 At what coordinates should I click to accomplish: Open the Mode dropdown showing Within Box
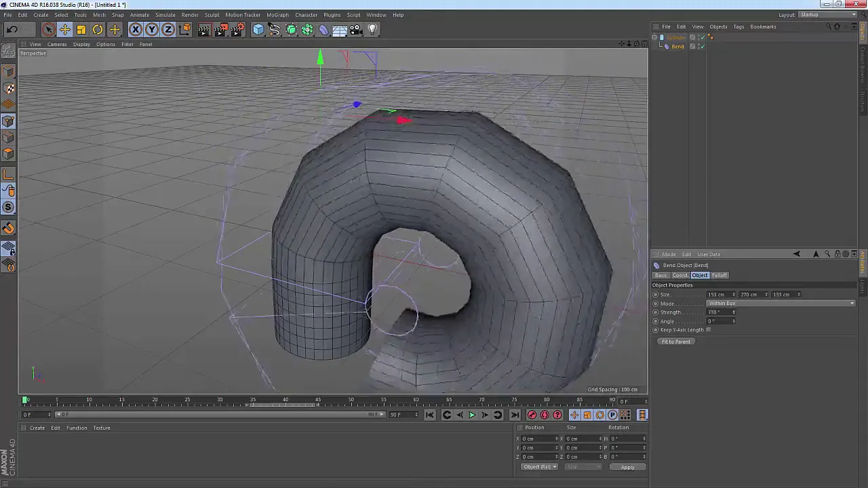coord(781,304)
